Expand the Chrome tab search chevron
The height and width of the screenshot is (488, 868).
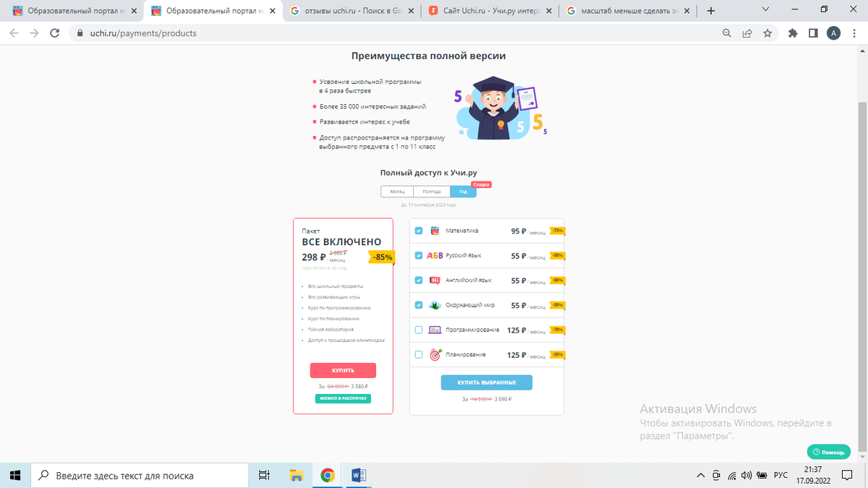(766, 9)
